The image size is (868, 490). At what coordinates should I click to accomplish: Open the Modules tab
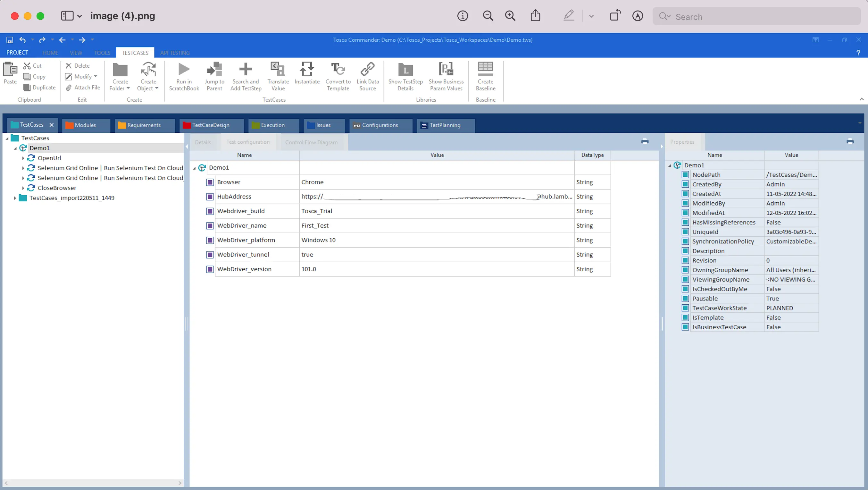point(85,125)
